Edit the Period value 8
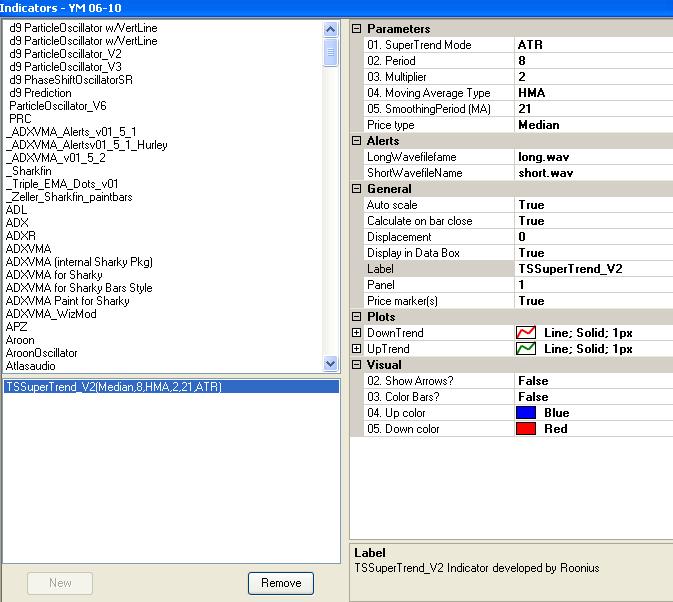673x602 pixels. tap(594, 61)
